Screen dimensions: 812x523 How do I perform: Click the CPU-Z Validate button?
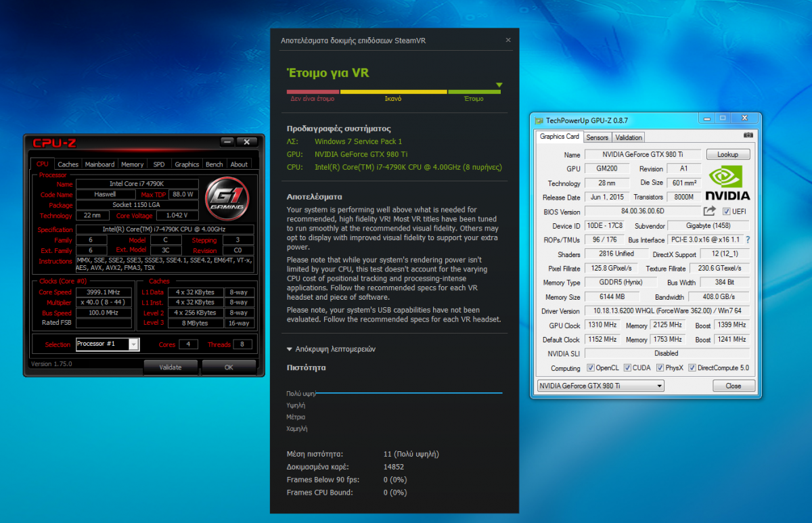pyautogui.click(x=171, y=367)
